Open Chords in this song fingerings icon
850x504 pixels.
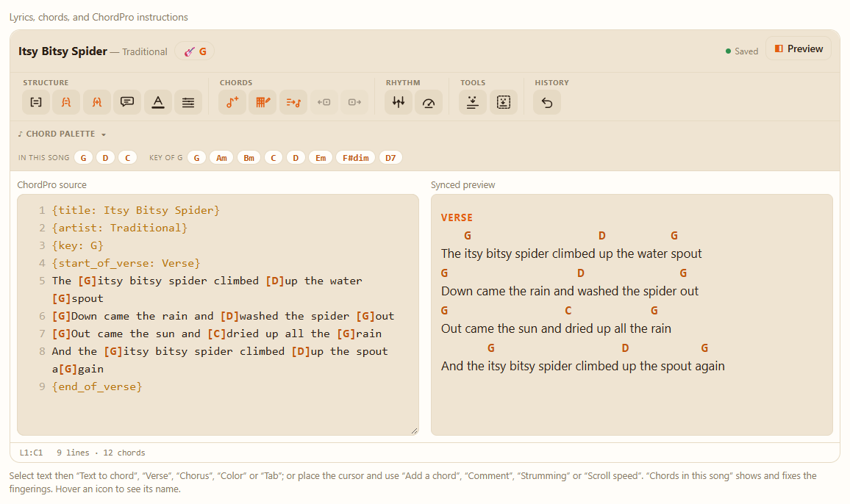coord(263,102)
